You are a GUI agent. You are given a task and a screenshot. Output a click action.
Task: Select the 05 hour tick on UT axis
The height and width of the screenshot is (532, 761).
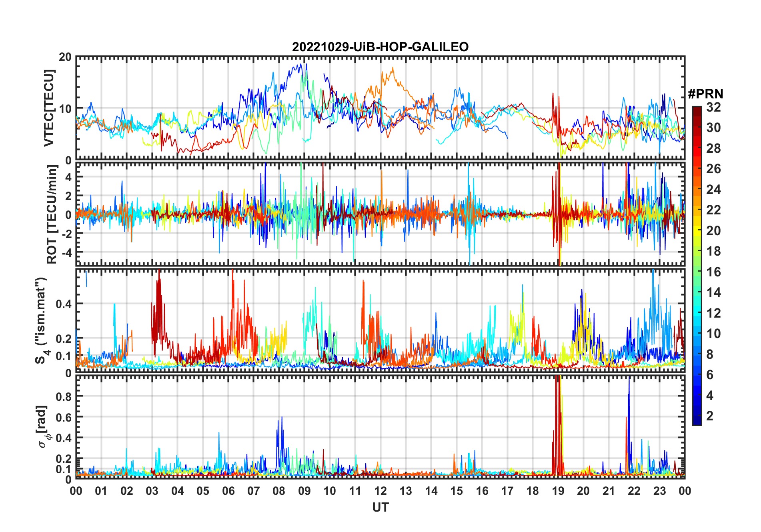click(203, 491)
